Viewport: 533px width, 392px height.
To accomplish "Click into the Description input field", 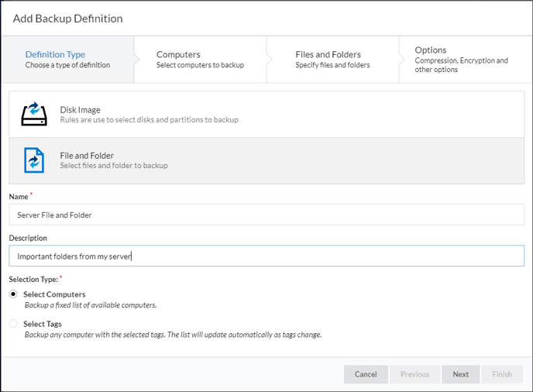I will 266,256.
